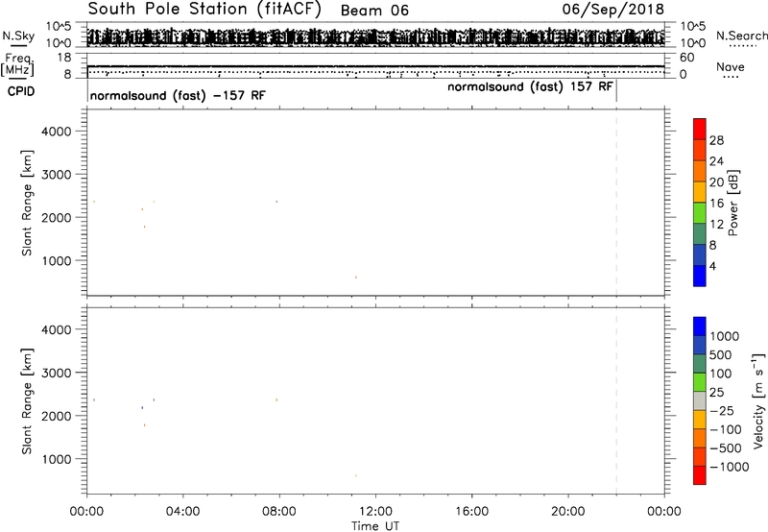Click the '28' power colorbar tick

[x=716, y=140]
